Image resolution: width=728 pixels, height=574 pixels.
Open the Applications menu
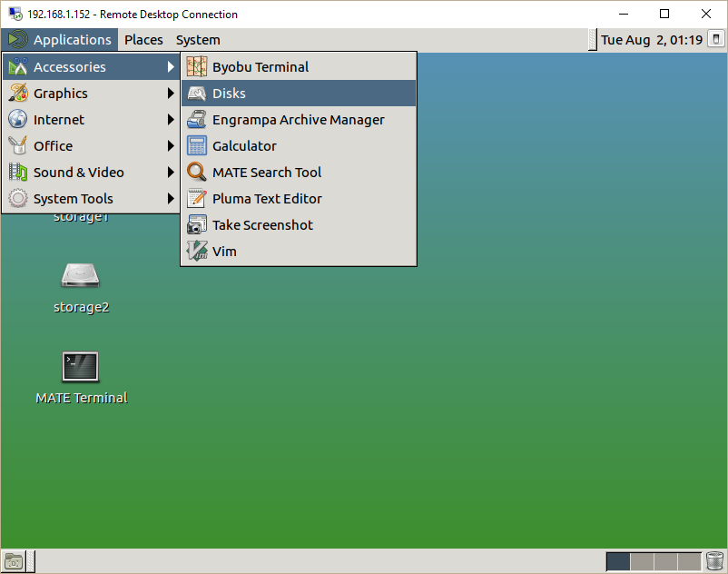click(x=59, y=39)
